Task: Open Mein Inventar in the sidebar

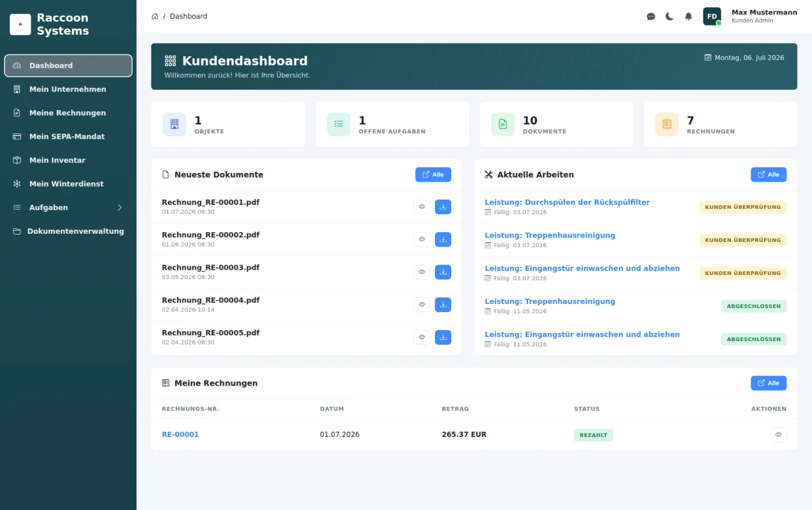Action: [x=68, y=160]
